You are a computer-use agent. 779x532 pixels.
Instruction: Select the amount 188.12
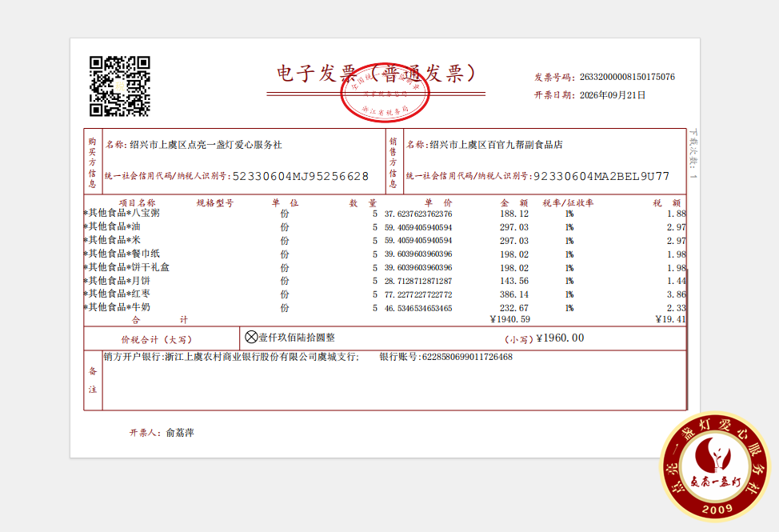514,214
